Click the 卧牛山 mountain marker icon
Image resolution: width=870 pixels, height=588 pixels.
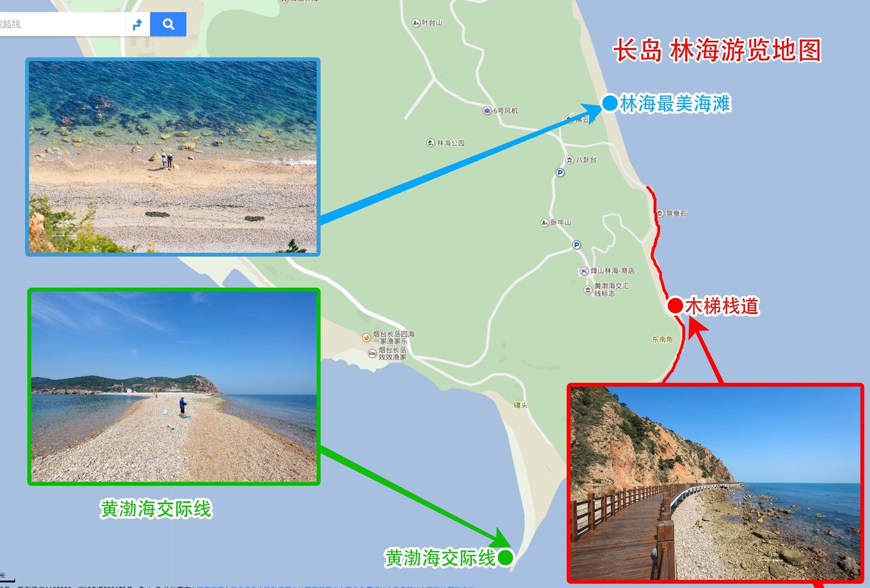544,223
